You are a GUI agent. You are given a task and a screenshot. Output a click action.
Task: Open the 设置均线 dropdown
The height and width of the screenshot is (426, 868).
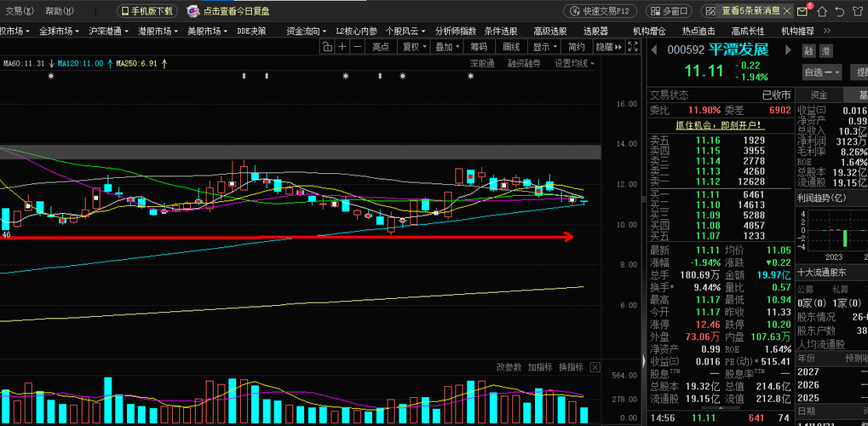tap(575, 64)
